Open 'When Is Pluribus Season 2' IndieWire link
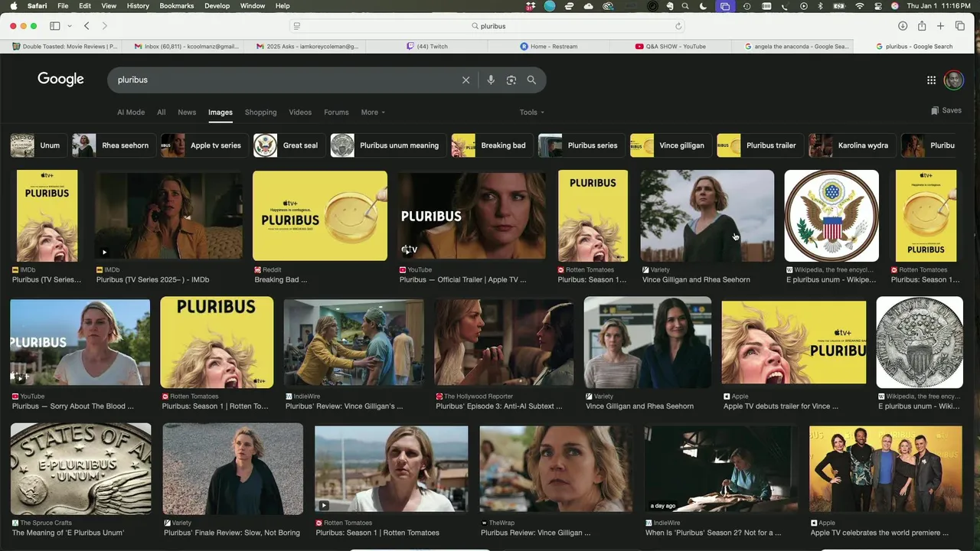This screenshot has width=980, height=551. point(714,533)
